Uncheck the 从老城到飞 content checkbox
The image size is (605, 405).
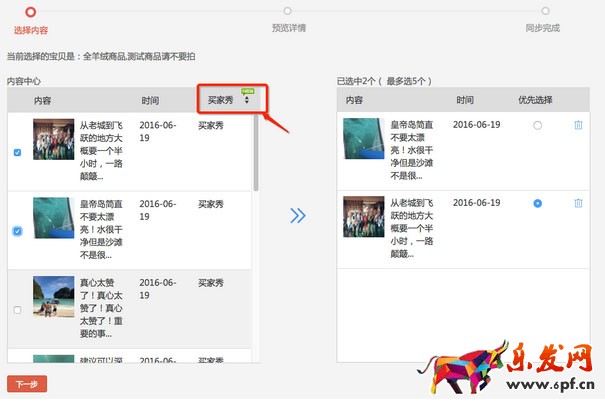point(17,152)
